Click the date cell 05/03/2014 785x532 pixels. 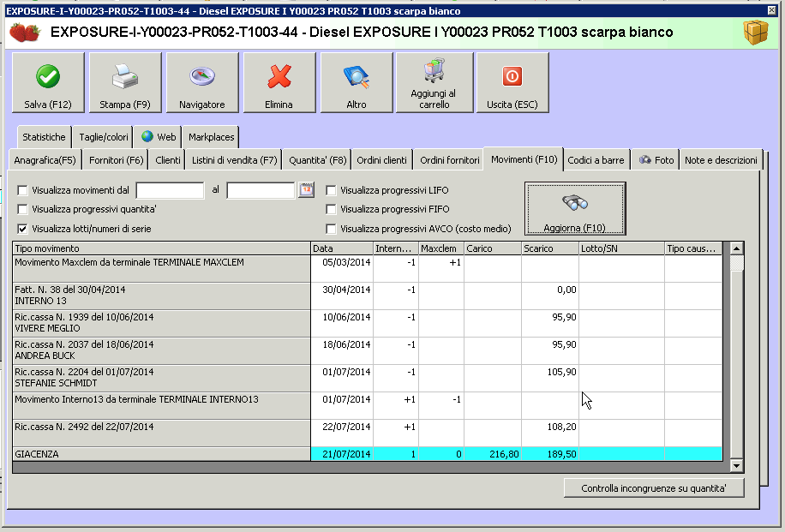(342, 269)
